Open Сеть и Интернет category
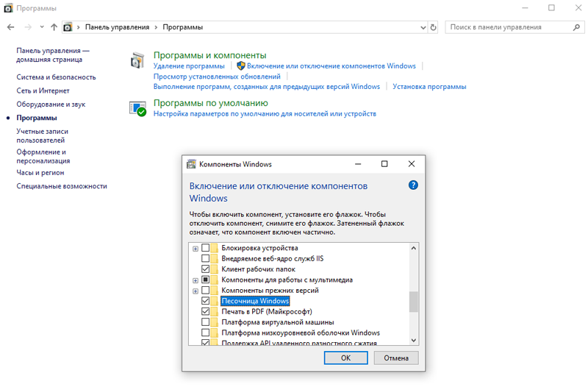 pos(43,91)
